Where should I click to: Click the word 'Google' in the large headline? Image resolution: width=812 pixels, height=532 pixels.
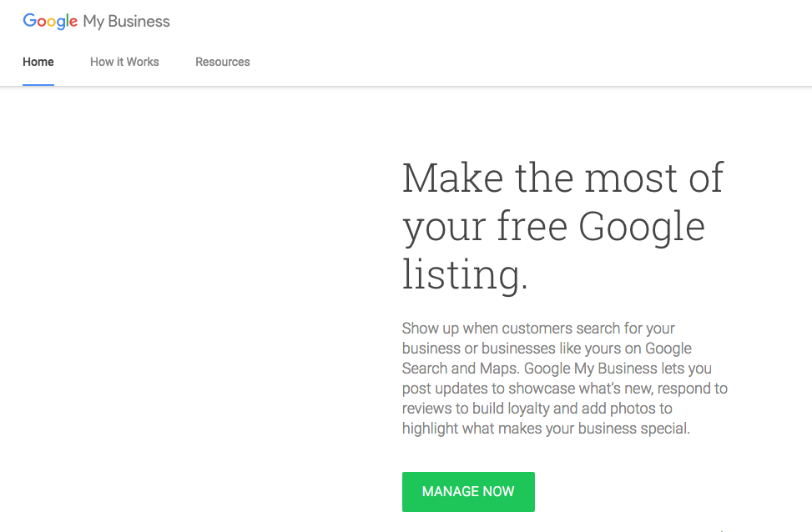tap(642, 226)
